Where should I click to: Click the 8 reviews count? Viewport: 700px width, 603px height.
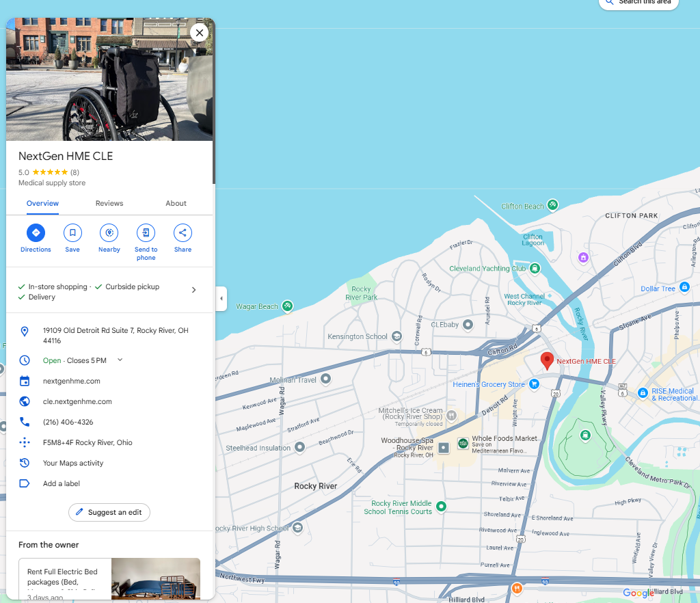[x=75, y=172]
